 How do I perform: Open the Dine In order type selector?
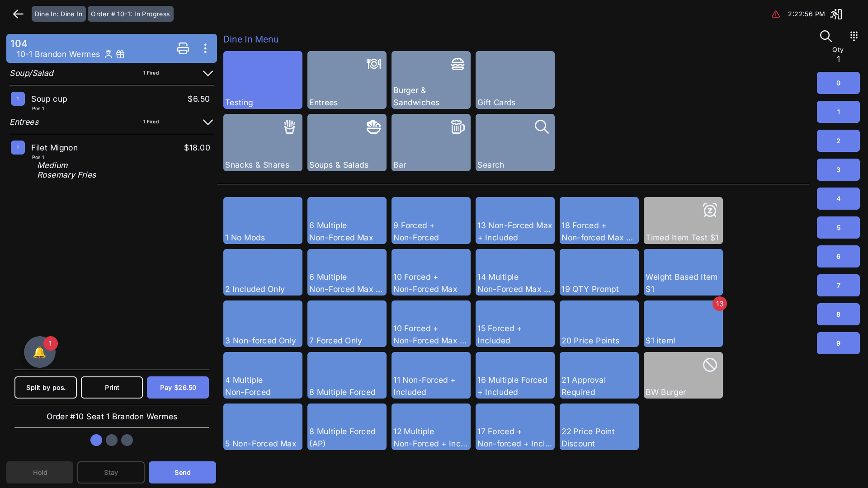[58, 14]
